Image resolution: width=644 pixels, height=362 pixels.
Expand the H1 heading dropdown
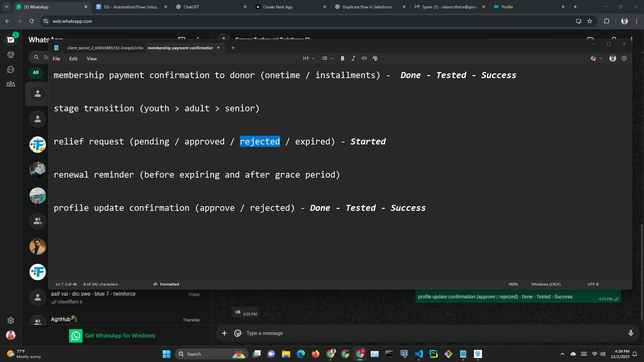tap(309, 58)
